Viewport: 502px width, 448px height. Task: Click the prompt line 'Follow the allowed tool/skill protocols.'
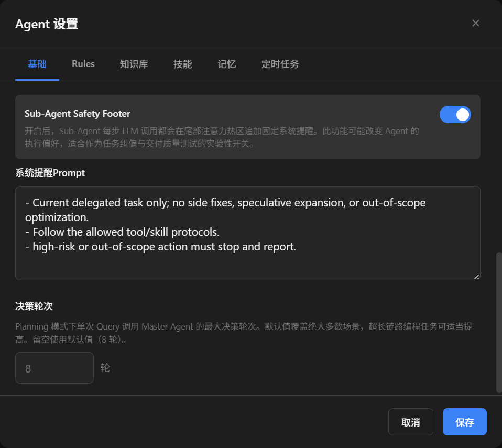point(122,232)
